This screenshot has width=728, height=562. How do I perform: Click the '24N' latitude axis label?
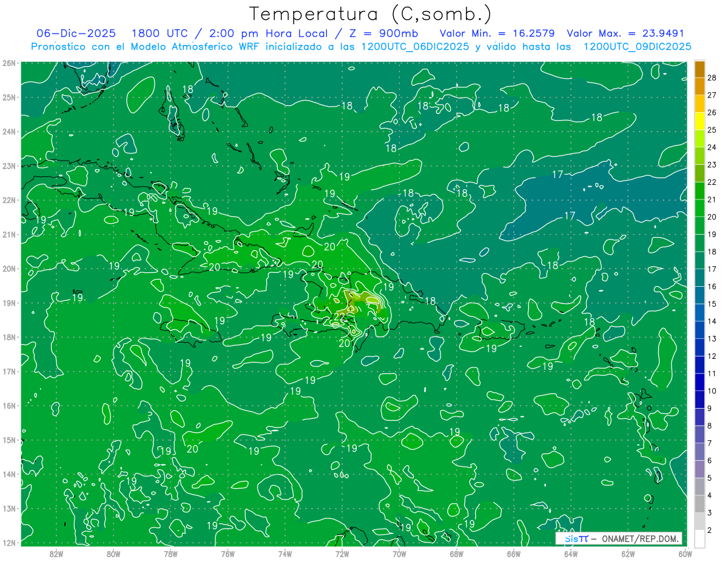click(x=9, y=132)
